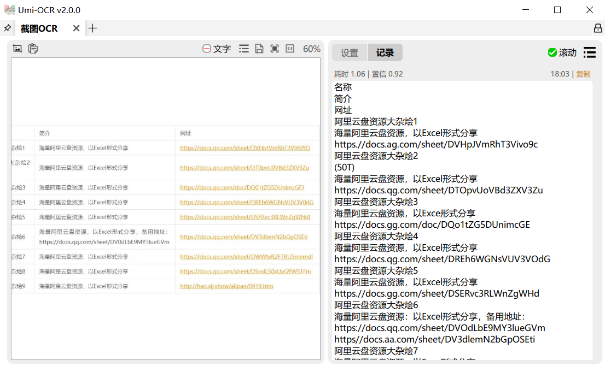Viewport: 605px width, 366px height.
Task: Click the pin window icon
Action: pyautogui.click(x=7, y=28)
